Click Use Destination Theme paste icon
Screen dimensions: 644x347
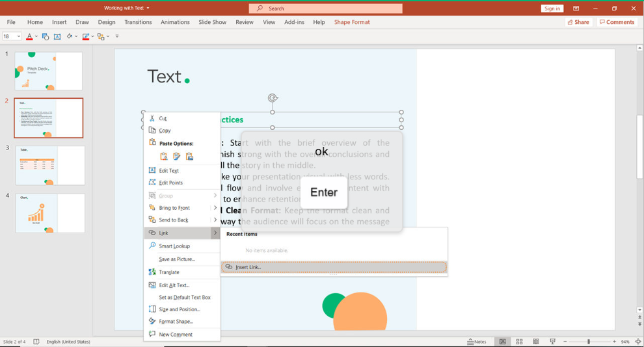click(163, 156)
